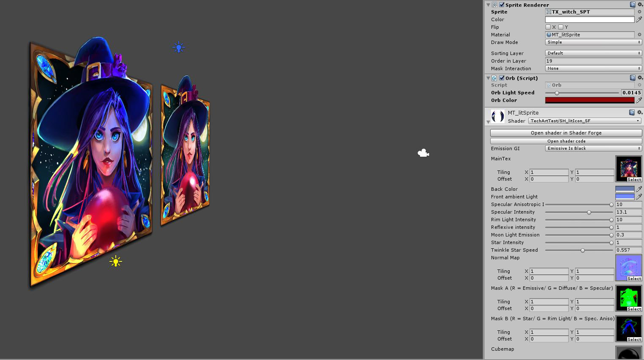Image resolution: width=644 pixels, height=360 pixels.
Task: Click the Material field object picker circle
Action: click(x=639, y=35)
